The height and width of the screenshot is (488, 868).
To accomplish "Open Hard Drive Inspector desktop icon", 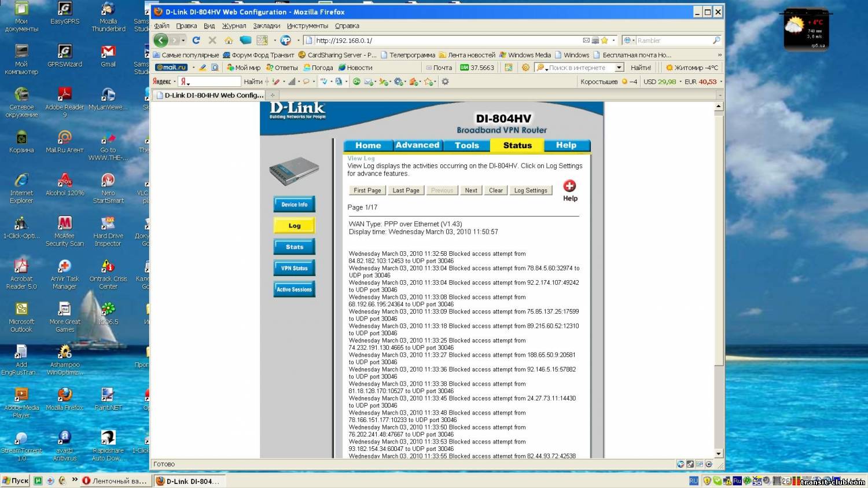I will (108, 231).
